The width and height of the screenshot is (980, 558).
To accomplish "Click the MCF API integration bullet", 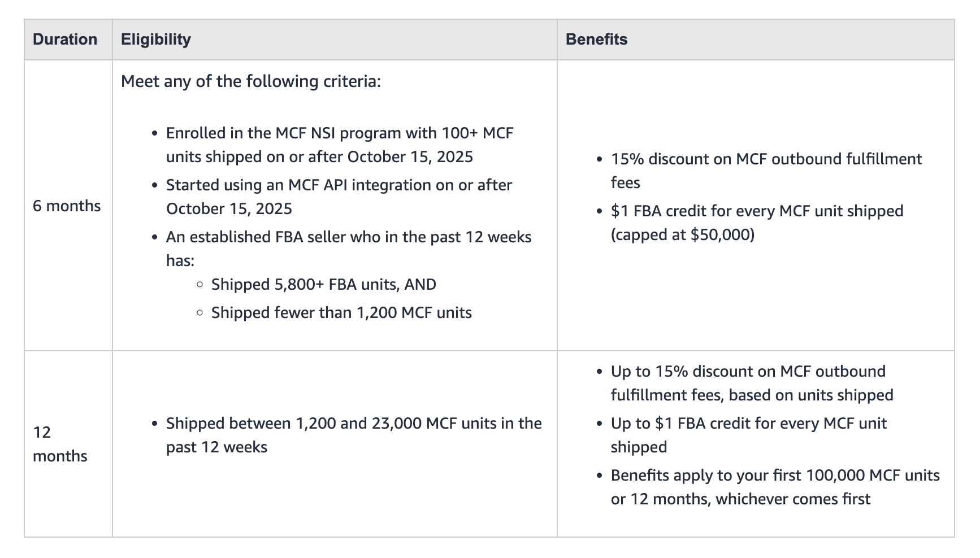I will click(x=339, y=186).
